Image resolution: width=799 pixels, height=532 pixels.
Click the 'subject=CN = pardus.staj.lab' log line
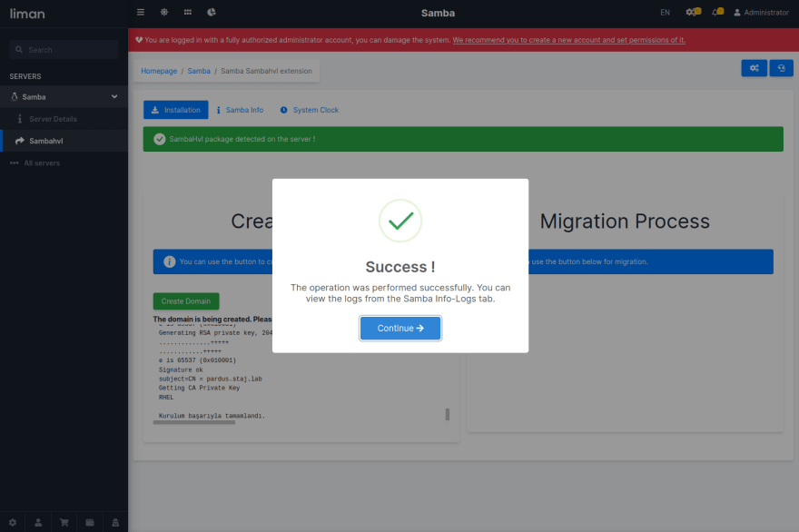click(211, 379)
